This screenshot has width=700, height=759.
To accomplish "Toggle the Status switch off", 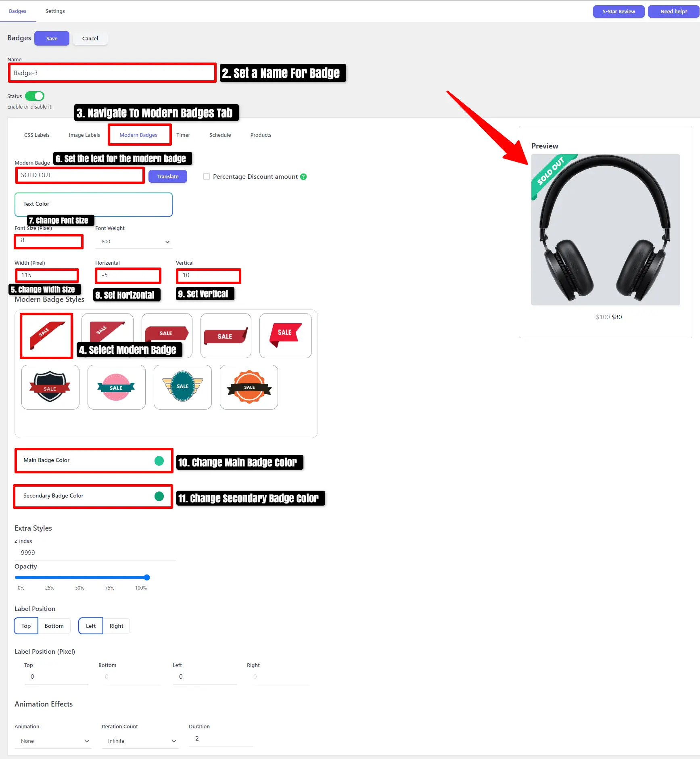I will tap(35, 96).
